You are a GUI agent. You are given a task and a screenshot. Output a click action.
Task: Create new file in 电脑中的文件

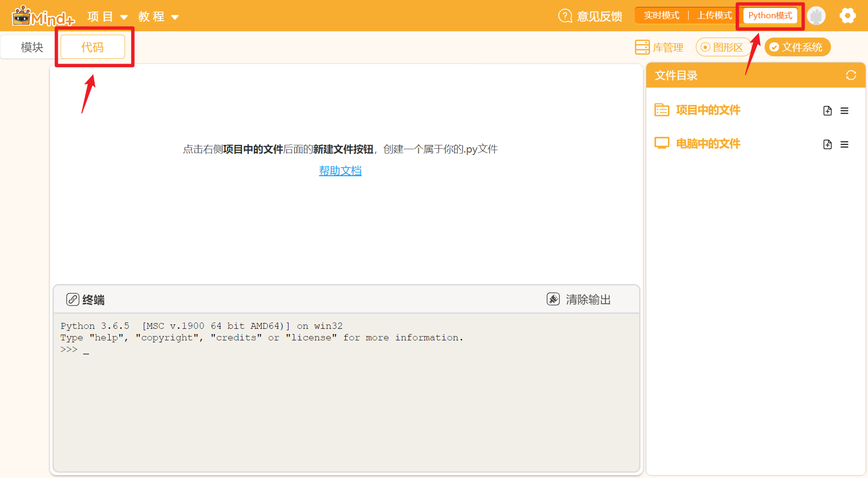tap(827, 144)
